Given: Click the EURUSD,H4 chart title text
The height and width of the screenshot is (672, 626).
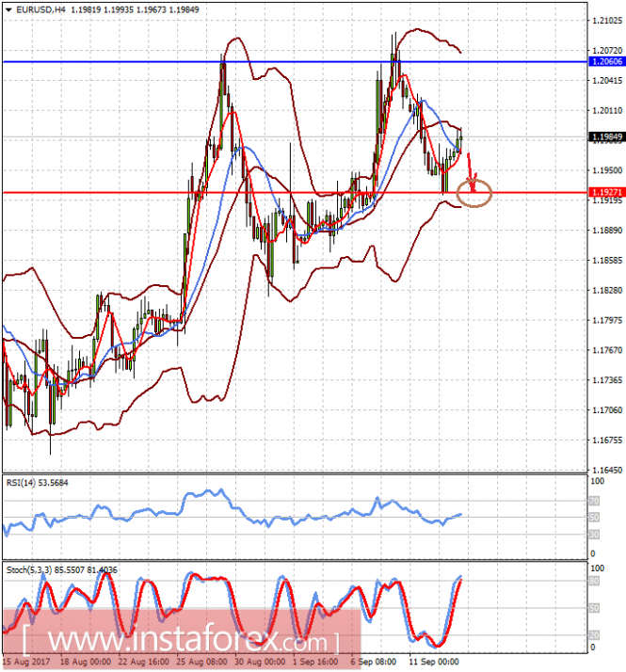Looking at the screenshot, I should tap(40, 9).
